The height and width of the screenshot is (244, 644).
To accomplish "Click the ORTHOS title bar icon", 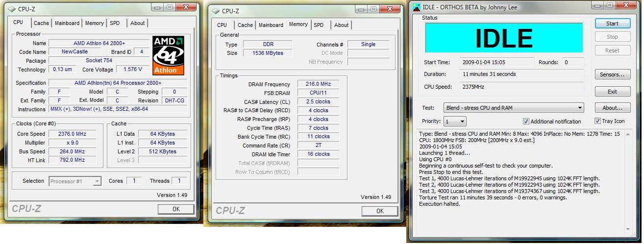I will pyautogui.click(x=416, y=7).
